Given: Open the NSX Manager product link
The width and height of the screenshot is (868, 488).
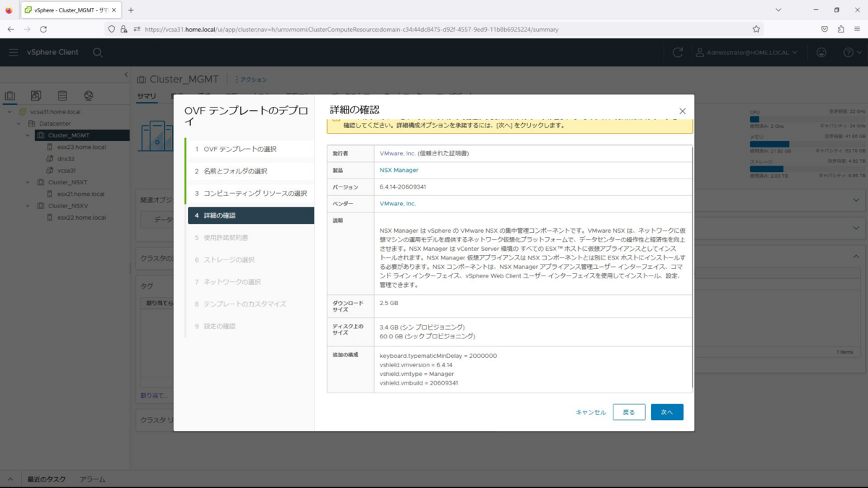Looking at the screenshot, I should (x=399, y=170).
